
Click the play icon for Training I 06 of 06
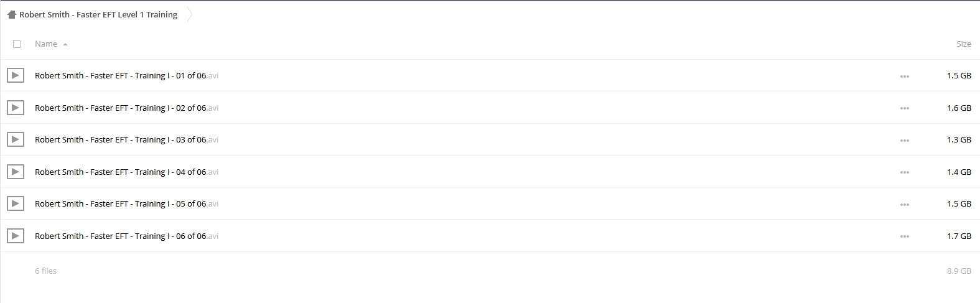point(16,236)
